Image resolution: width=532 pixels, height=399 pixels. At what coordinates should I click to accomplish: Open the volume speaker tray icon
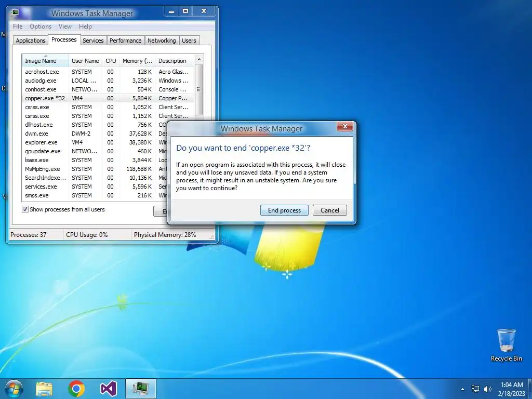[487, 389]
